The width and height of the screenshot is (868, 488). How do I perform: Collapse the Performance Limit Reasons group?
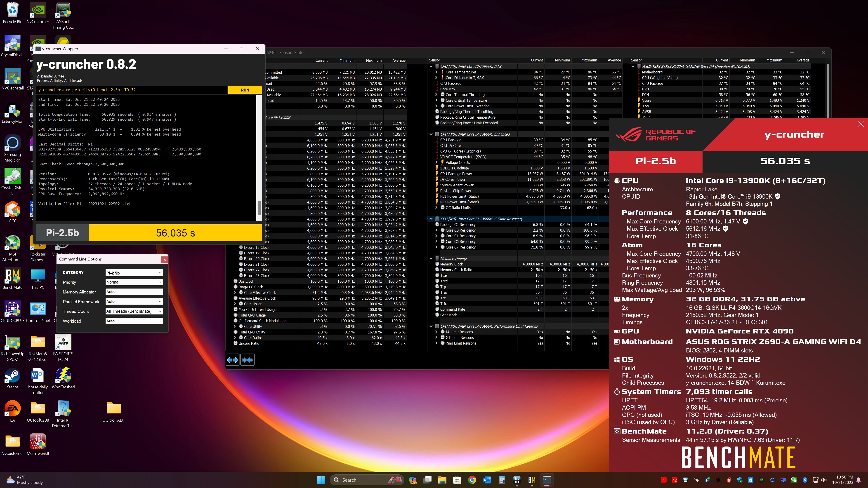pos(431,326)
